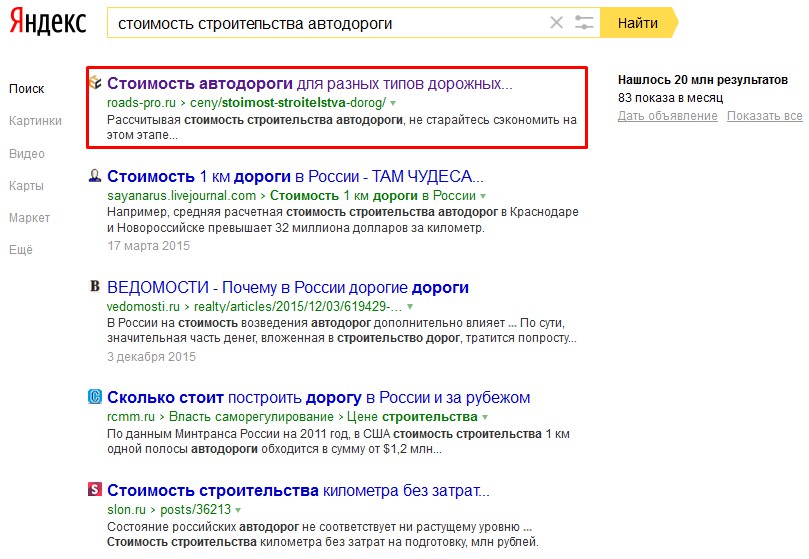Click the slon.ru result favicon
This screenshot has height=559, width=809.
(95, 489)
